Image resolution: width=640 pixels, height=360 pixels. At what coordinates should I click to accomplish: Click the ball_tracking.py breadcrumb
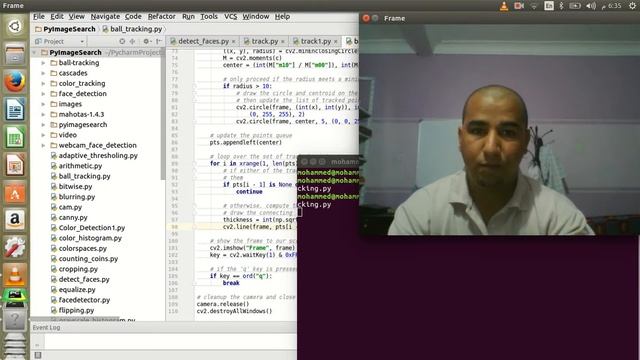[132, 29]
